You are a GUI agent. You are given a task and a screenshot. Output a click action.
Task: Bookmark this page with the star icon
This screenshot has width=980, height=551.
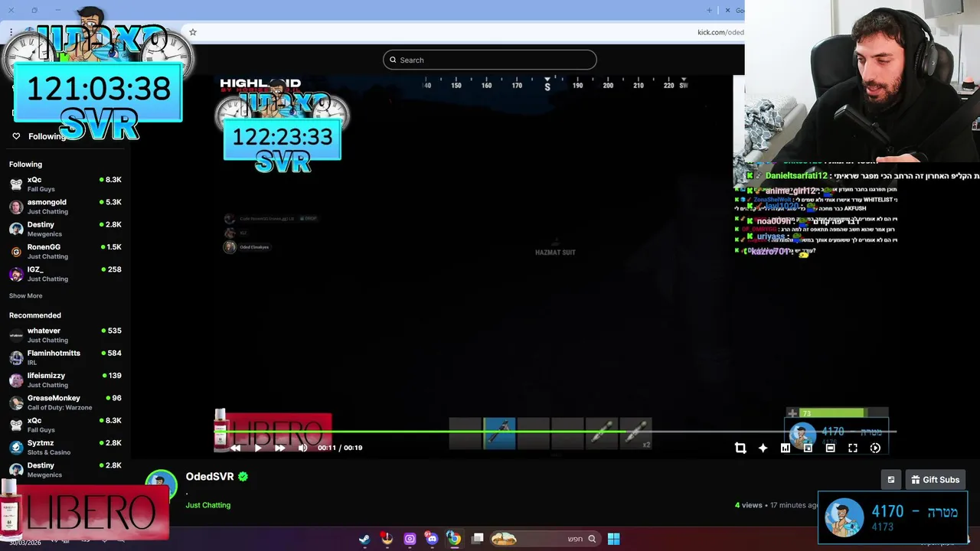point(193,32)
